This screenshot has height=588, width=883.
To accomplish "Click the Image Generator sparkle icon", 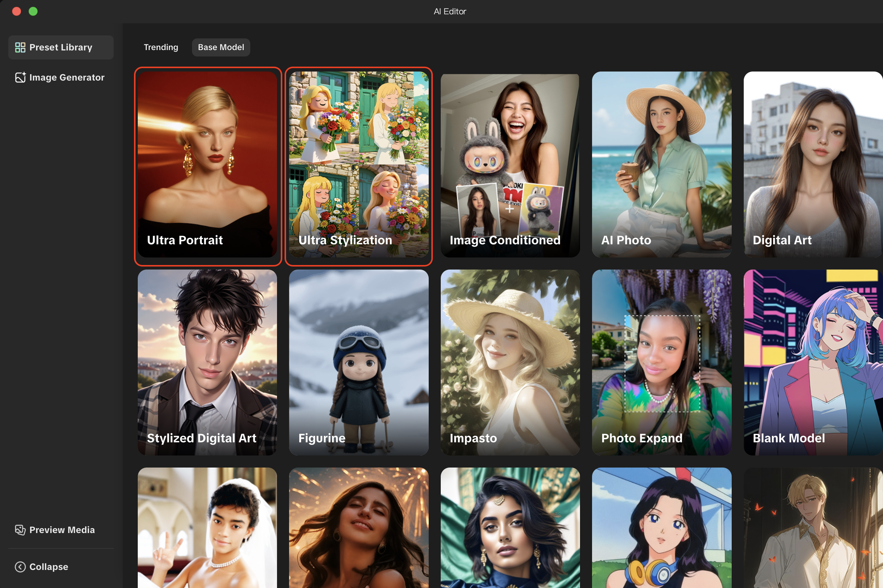I will point(20,78).
